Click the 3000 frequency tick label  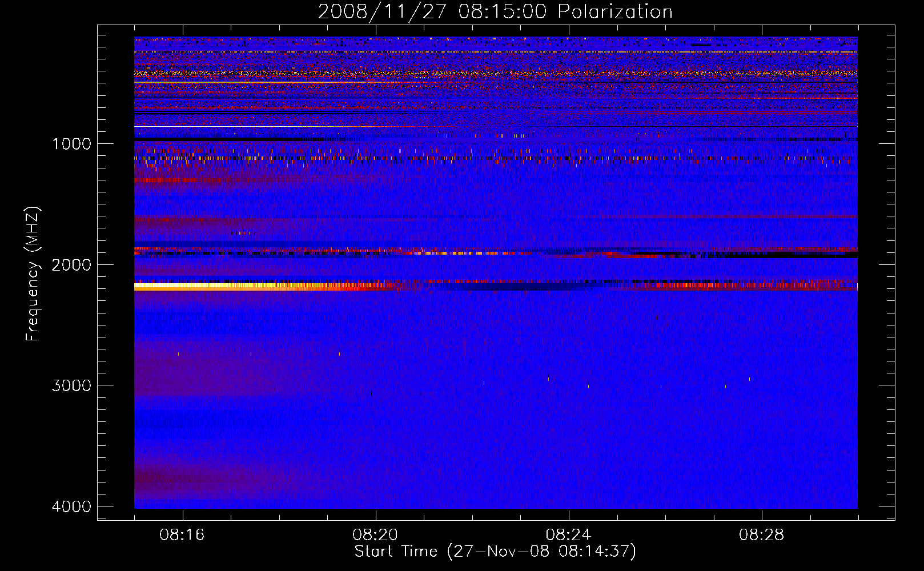click(71, 385)
